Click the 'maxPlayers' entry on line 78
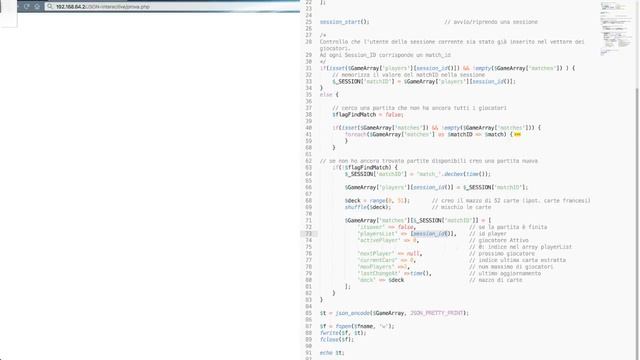Viewport: 640px width, 360px height. click(x=383, y=267)
